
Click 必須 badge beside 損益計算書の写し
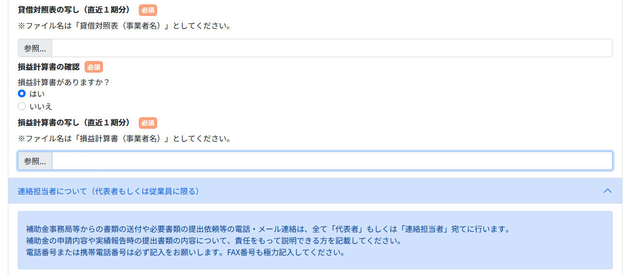147,123
